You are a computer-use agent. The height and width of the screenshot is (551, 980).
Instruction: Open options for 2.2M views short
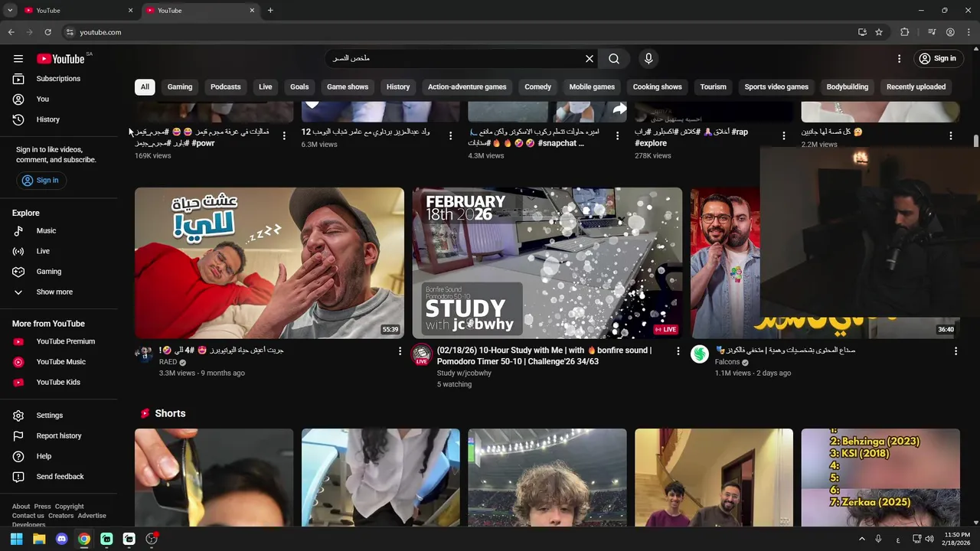(951, 135)
